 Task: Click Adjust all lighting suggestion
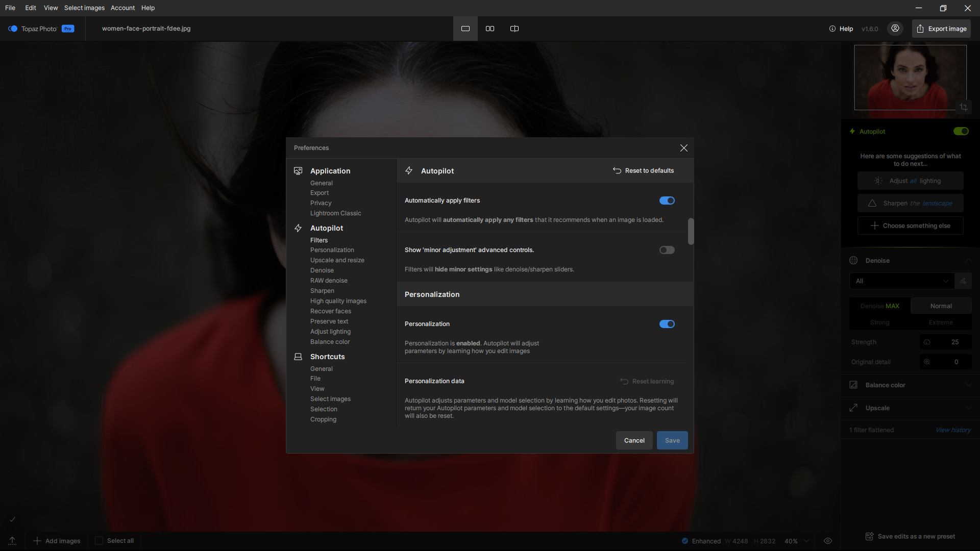pyautogui.click(x=911, y=181)
